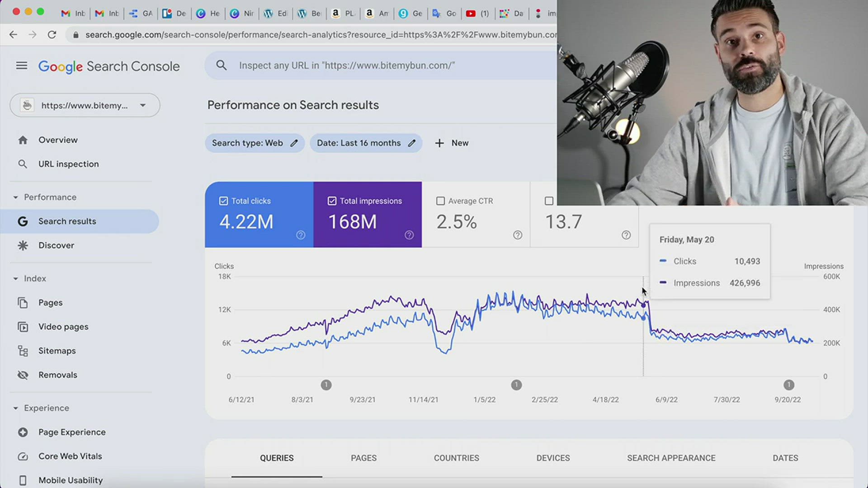
Task: Check the Average CTR checkbox
Action: coord(440,201)
